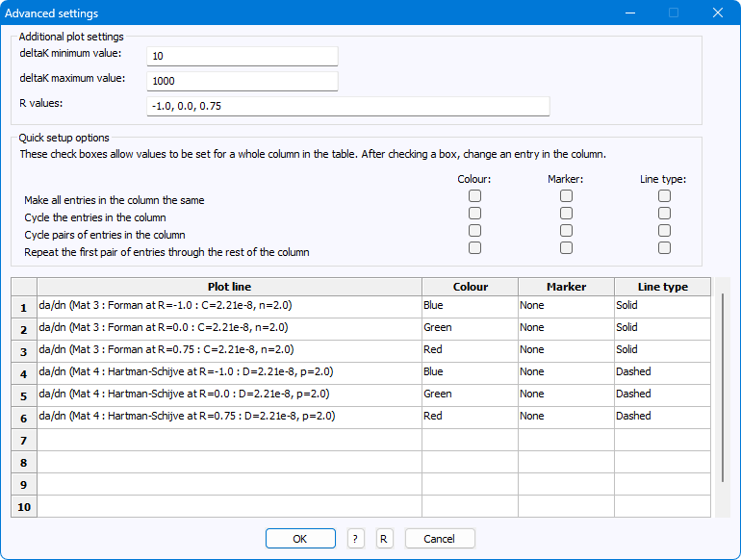Viewport: 741px width, 560px height.
Task: Cancel the Advanced settings dialog
Action: point(440,538)
